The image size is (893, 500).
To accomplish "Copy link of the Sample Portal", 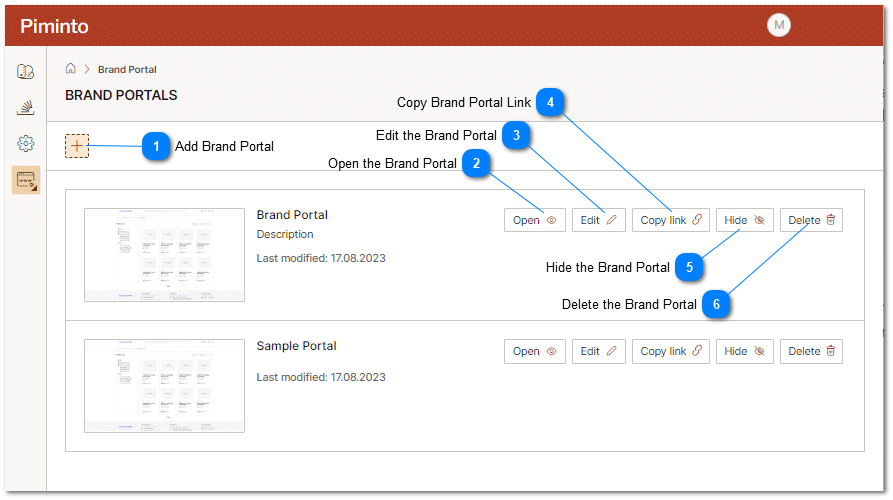I will click(x=671, y=351).
